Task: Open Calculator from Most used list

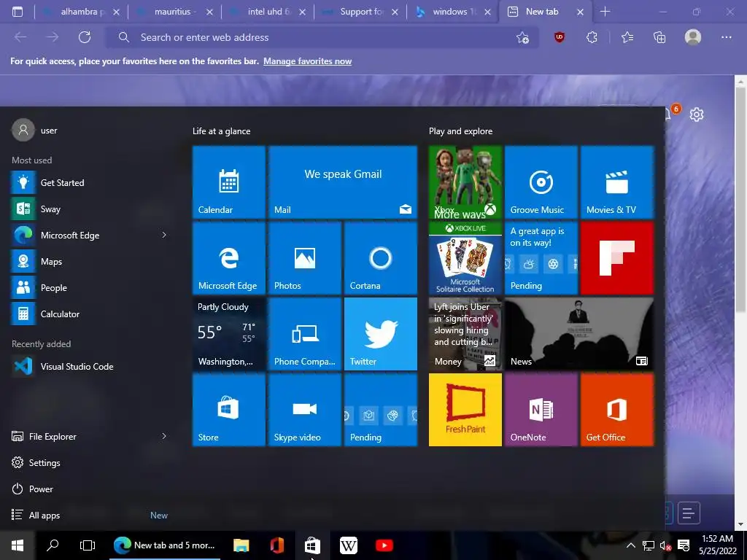Action: [x=90, y=314]
